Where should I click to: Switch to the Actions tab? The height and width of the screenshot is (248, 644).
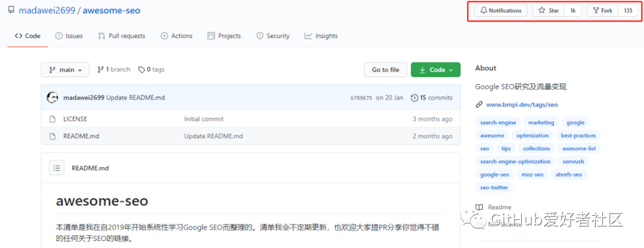click(x=177, y=36)
